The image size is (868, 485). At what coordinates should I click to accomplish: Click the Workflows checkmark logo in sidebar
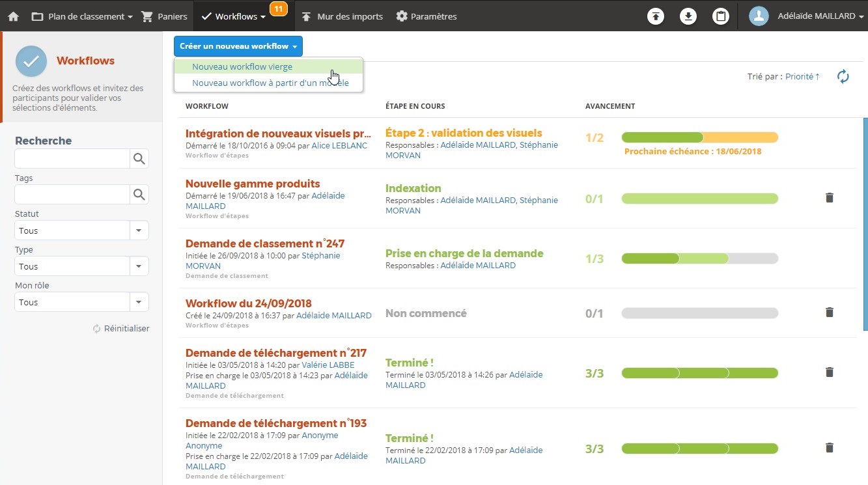pyautogui.click(x=31, y=61)
